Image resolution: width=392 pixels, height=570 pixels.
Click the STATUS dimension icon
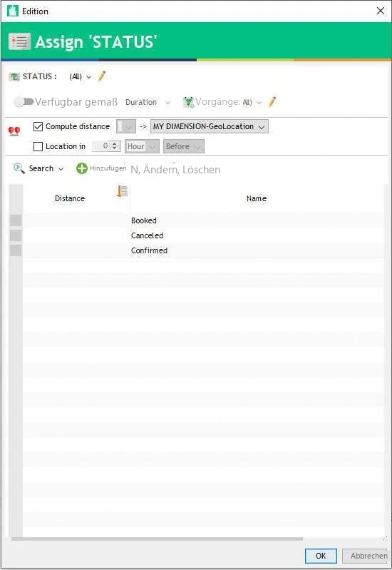pos(14,77)
